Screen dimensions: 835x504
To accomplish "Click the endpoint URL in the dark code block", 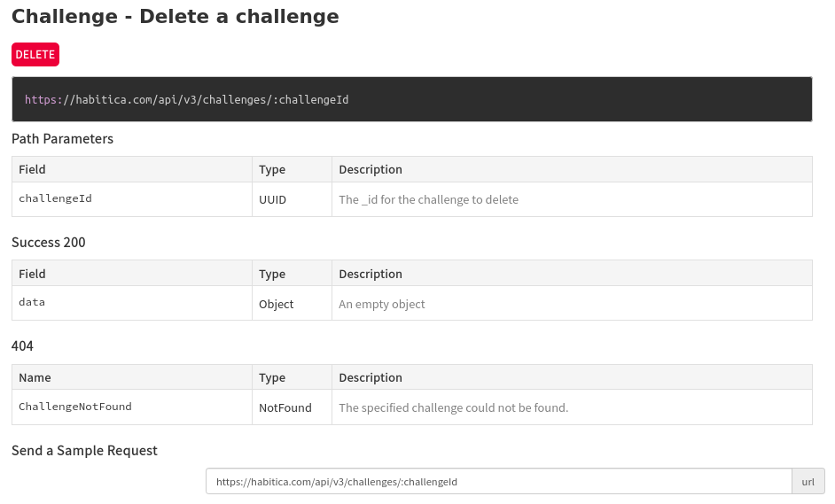I will point(187,99).
